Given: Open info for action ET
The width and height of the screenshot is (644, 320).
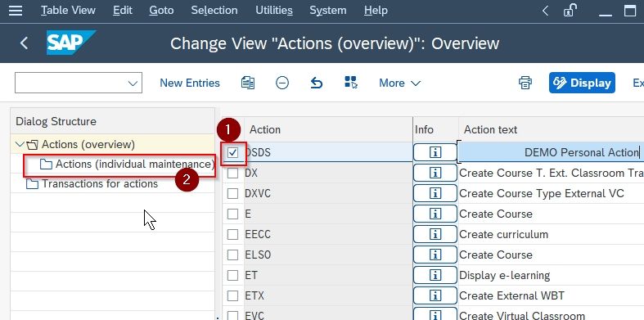Looking at the screenshot, I should 435,275.
